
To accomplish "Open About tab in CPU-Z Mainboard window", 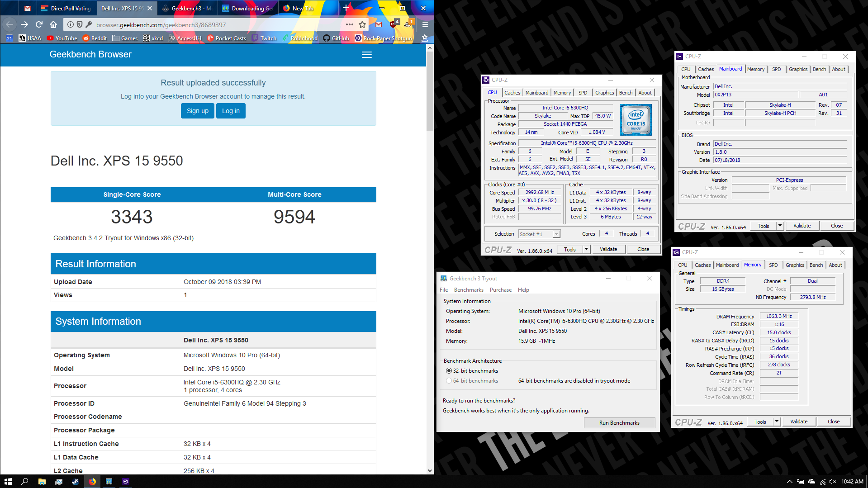I will [x=838, y=69].
